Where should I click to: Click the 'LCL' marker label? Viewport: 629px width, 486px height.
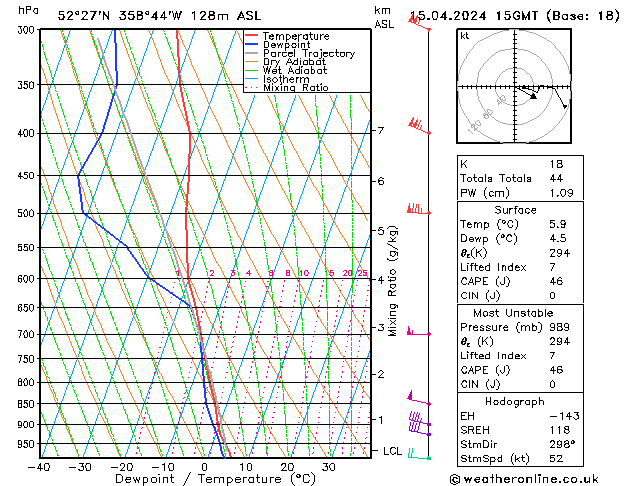[x=392, y=451]
